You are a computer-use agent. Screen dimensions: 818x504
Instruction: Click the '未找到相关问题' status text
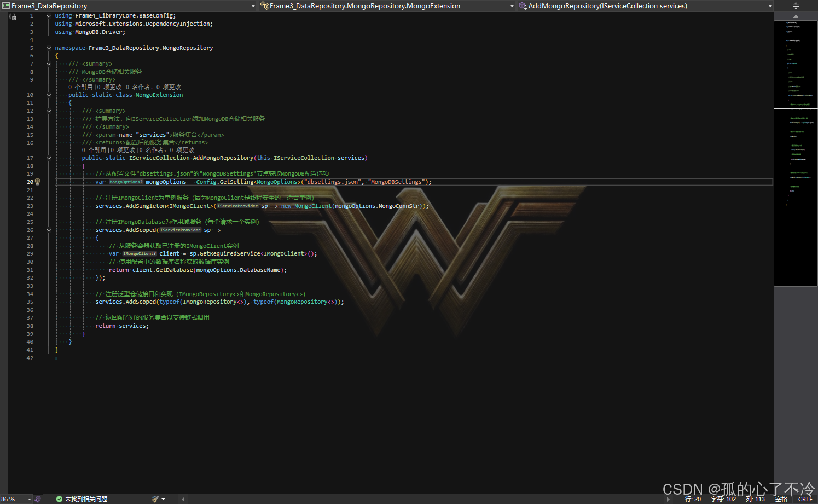[86, 499]
